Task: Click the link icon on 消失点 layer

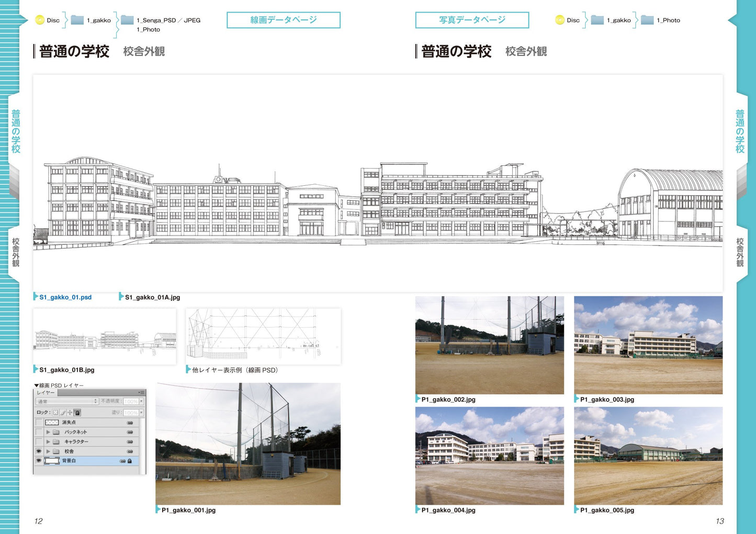Action: [130, 422]
